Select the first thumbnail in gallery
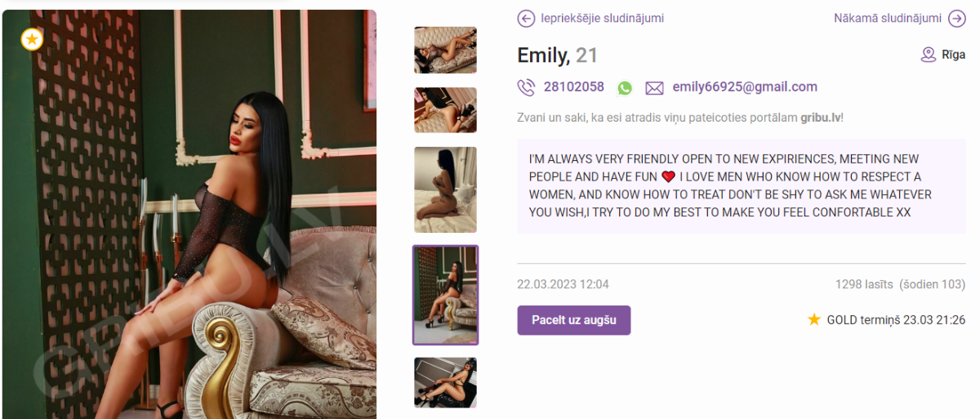 (445, 50)
